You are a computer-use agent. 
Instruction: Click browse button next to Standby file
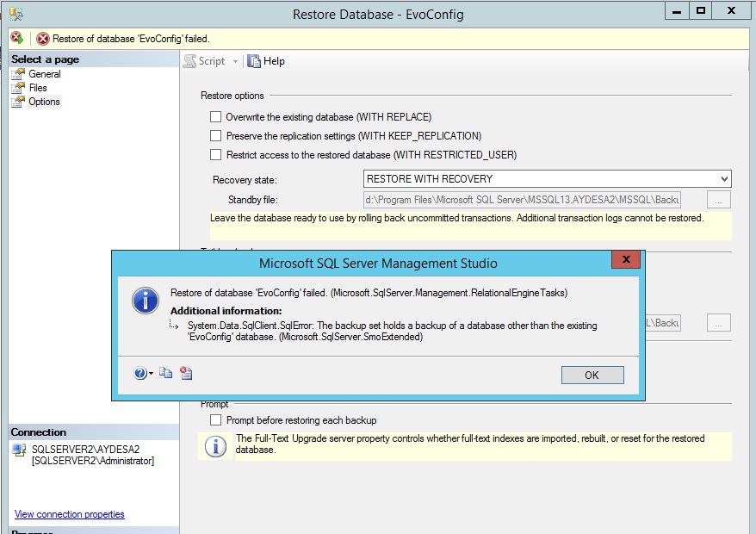(x=718, y=200)
